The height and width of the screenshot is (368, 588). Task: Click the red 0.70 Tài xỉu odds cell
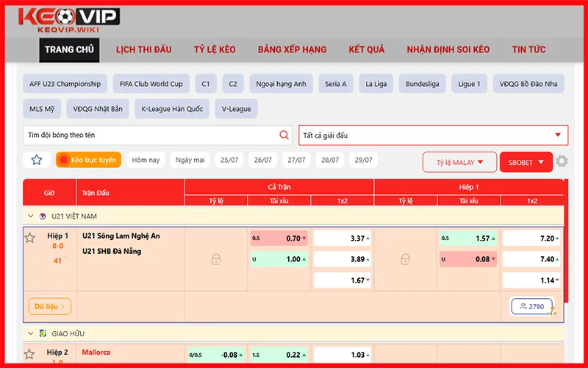tap(279, 238)
